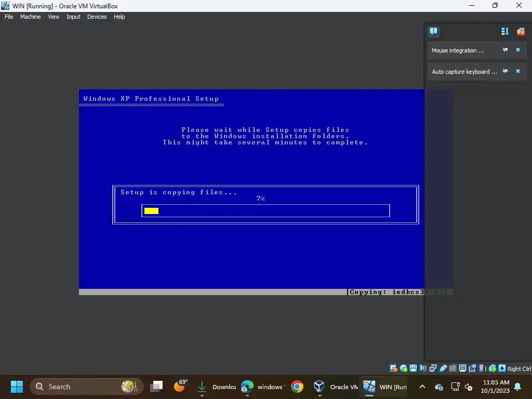Open Task View on the taskbar
This screenshot has width=532, height=399.
pos(156,387)
